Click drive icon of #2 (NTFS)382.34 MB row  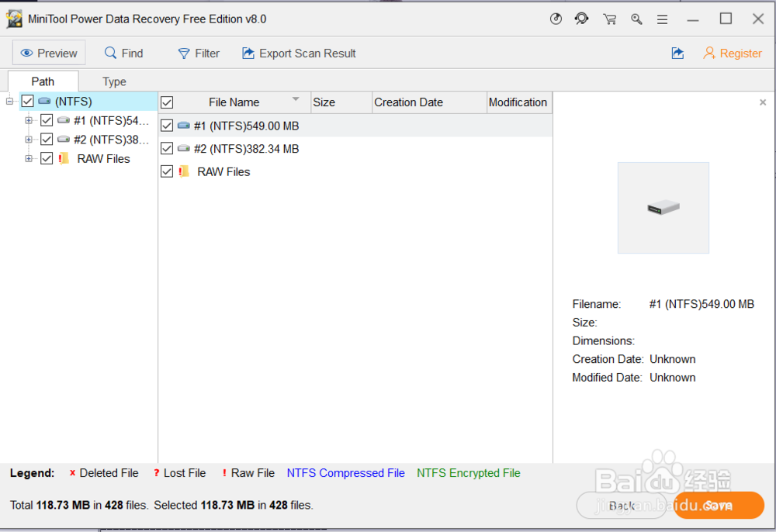[x=184, y=148]
